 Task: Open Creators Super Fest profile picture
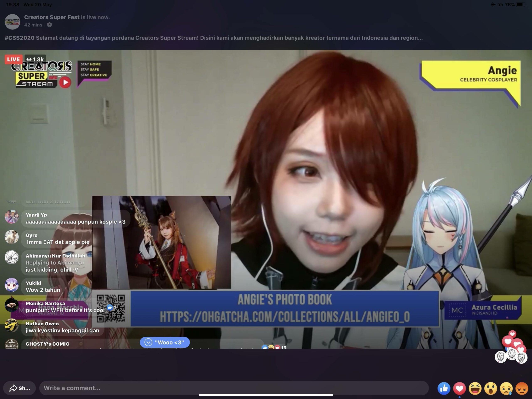click(x=12, y=22)
